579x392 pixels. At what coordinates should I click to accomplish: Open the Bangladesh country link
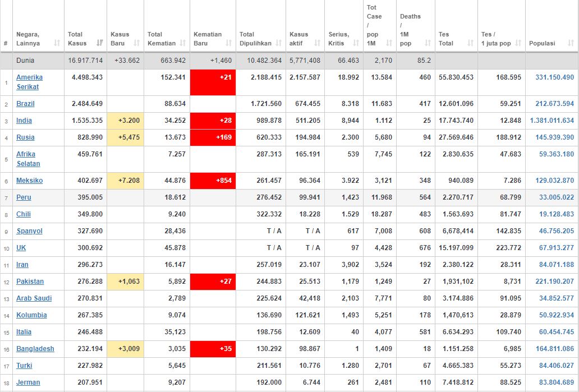click(35, 349)
